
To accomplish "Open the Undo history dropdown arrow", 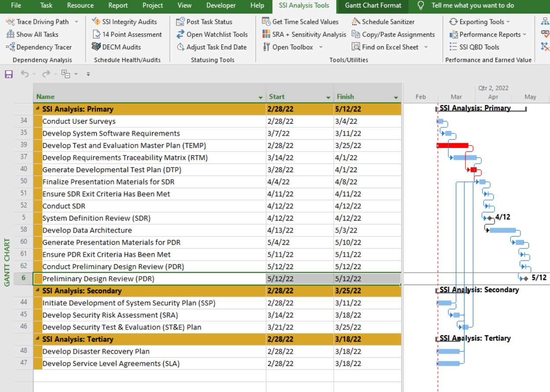I will [34, 74].
